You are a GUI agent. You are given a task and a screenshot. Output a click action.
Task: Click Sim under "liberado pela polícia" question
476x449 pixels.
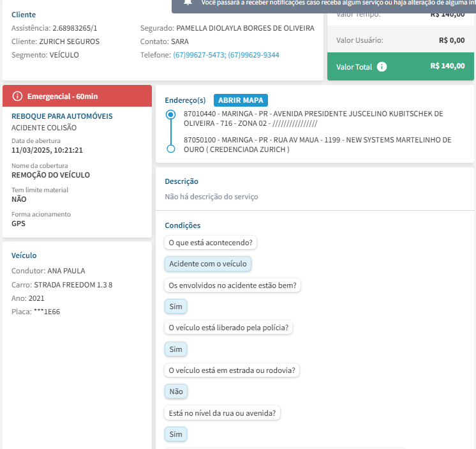click(175, 349)
